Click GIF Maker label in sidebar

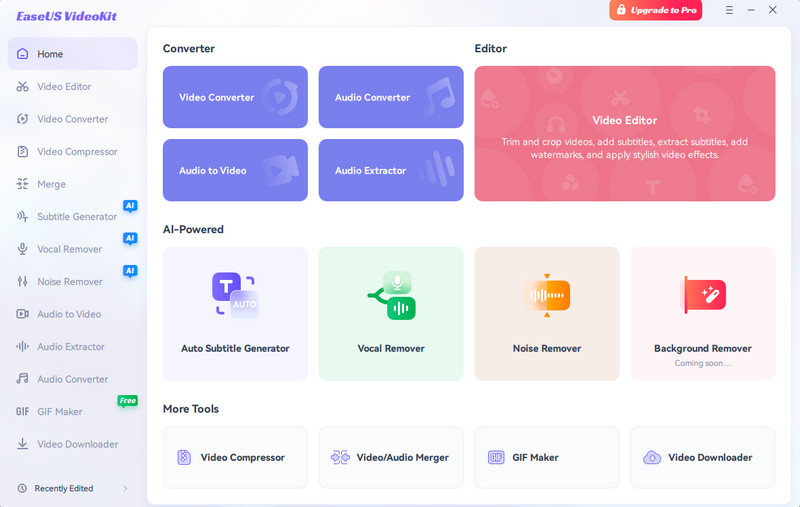pyautogui.click(x=60, y=412)
